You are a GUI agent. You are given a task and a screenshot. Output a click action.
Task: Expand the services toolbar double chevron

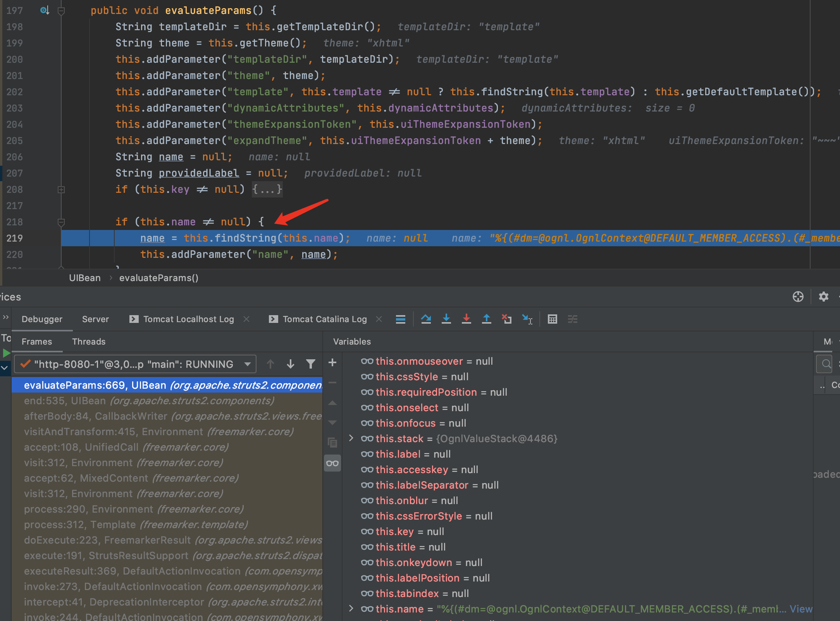click(x=5, y=317)
